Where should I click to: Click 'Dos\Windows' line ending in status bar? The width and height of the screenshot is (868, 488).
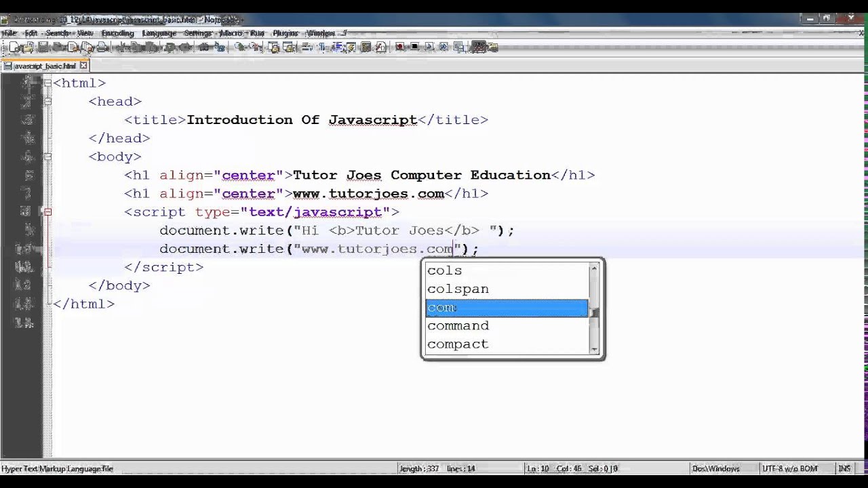pyautogui.click(x=715, y=468)
